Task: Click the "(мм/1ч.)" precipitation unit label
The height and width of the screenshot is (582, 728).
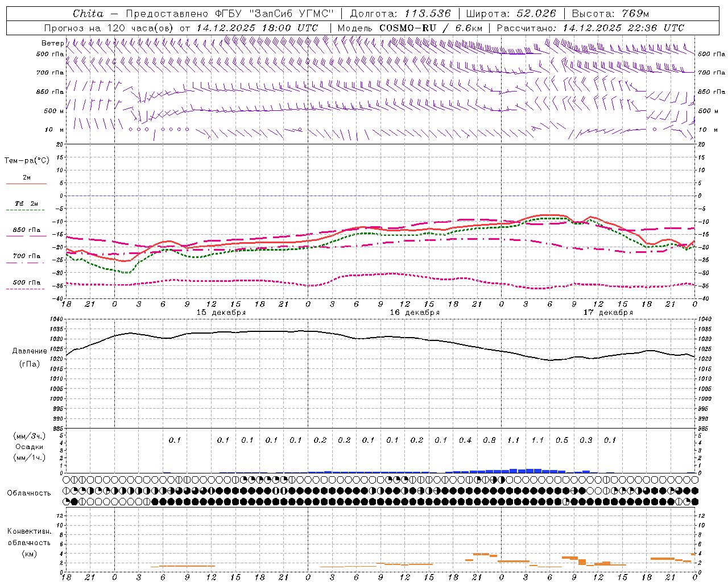Action: click(x=30, y=458)
